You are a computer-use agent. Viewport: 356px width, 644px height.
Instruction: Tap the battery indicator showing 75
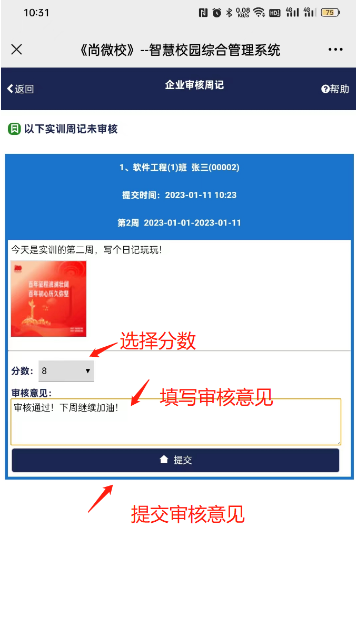[330, 13]
